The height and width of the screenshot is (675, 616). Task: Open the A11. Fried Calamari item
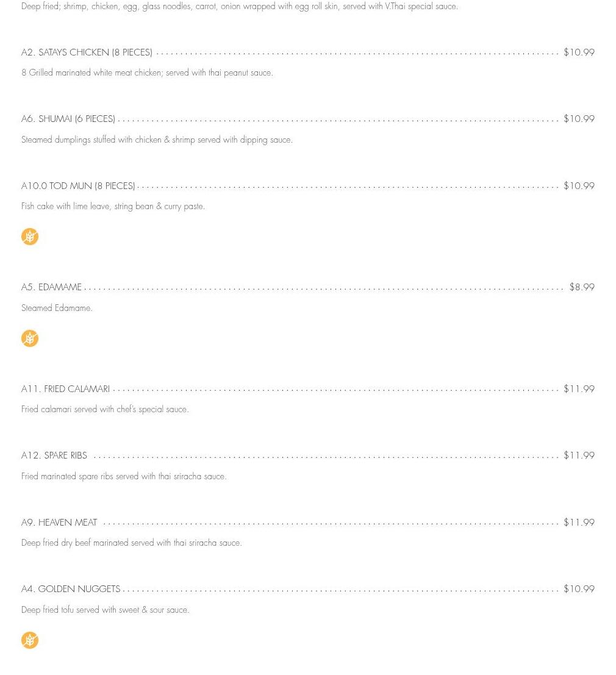click(65, 389)
